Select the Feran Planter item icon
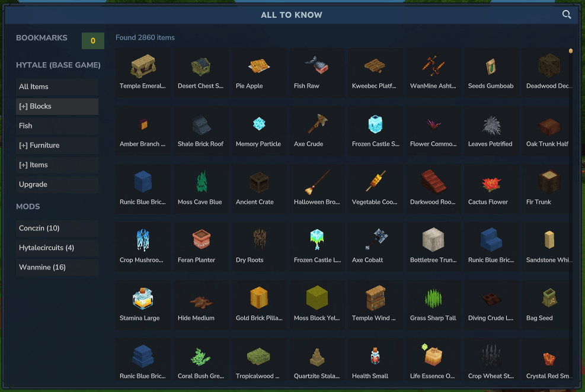Image resolution: width=585 pixels, height=392 pixels. tap(201, 239)
